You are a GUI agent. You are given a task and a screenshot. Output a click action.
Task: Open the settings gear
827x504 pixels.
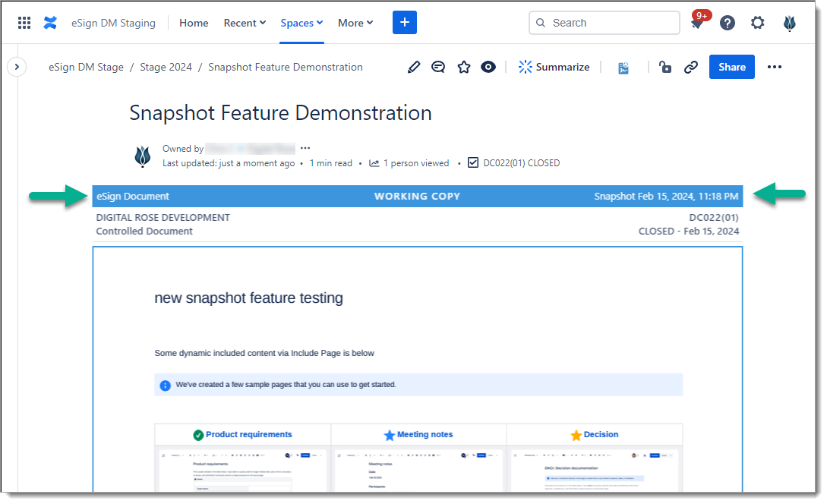click(758, 23)
